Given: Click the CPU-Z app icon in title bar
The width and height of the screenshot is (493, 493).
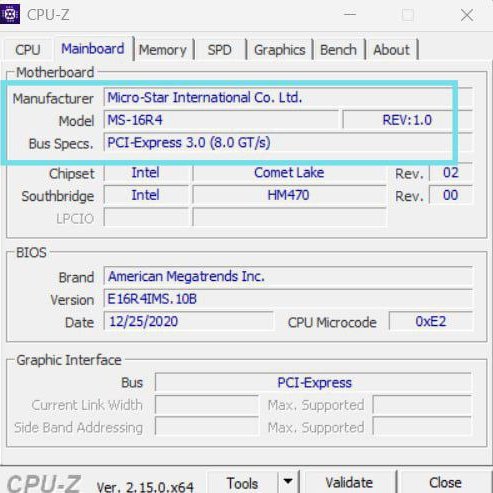Looking at the screenshot, I should click(x=10, y=14).
